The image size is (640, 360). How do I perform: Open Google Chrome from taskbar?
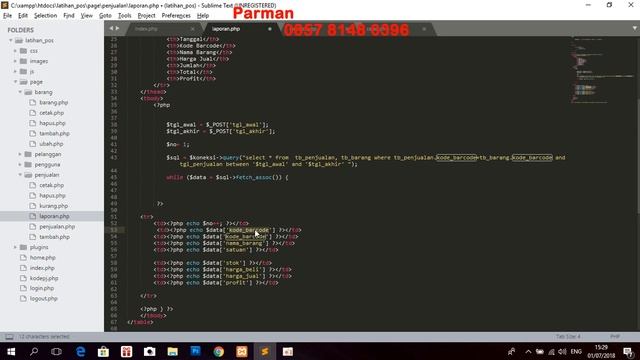(219, 351)
